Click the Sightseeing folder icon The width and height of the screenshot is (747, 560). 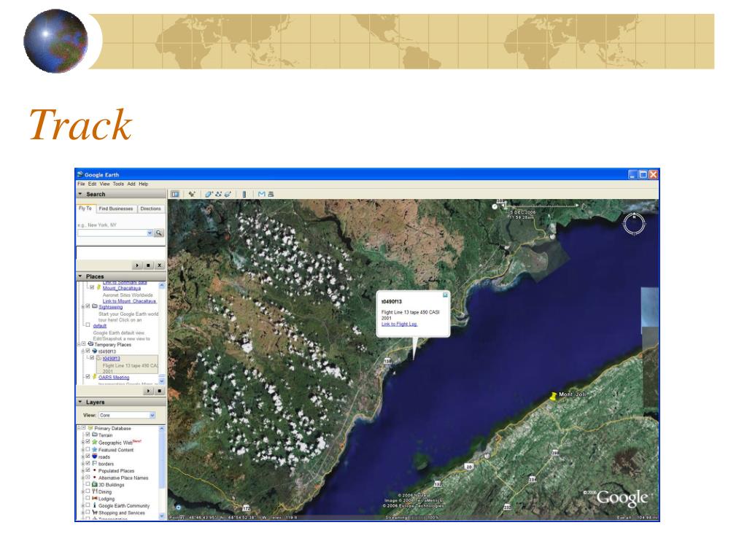pyautogui.click(x=94, y=306)
